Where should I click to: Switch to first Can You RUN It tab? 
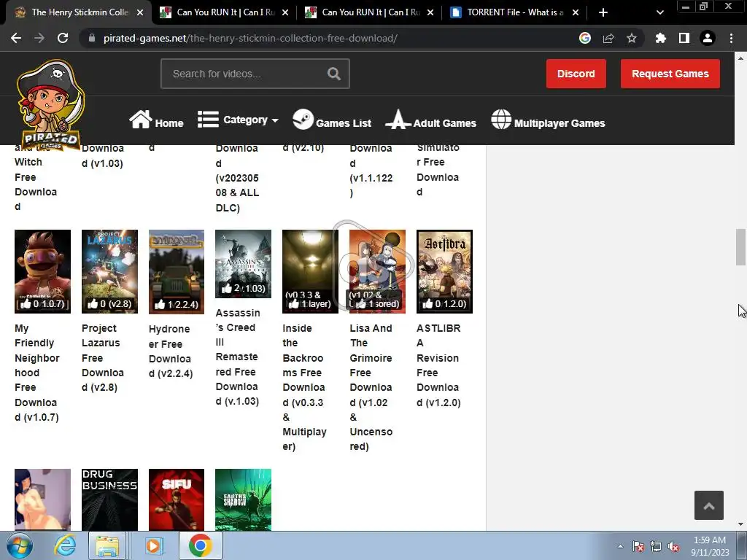coord(224,12)
